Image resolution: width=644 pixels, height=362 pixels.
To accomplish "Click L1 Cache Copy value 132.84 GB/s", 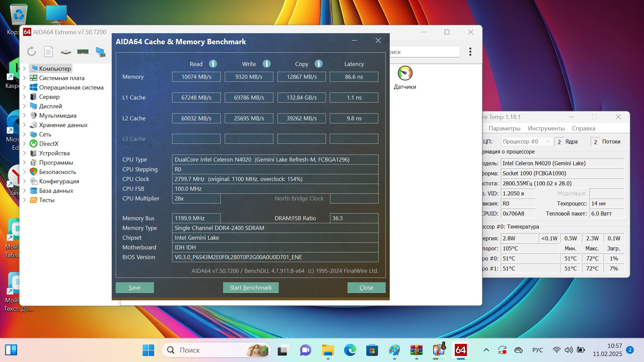I will [302, 98].
